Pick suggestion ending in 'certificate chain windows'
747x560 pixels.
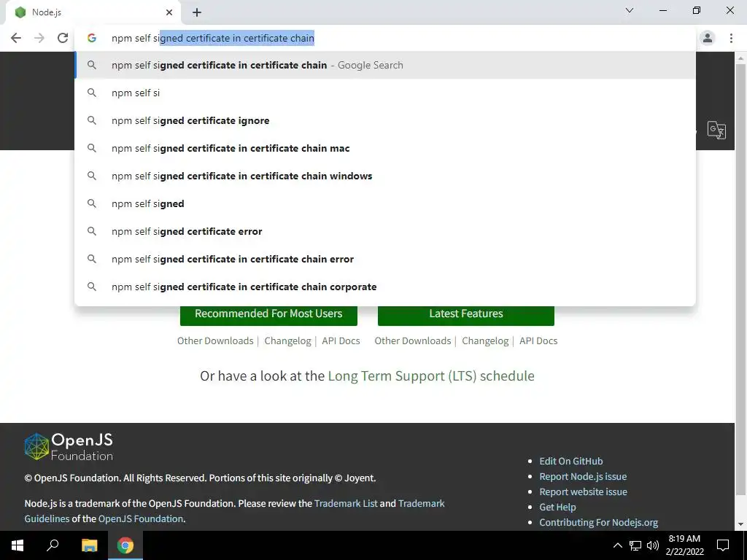coord(385,176)
